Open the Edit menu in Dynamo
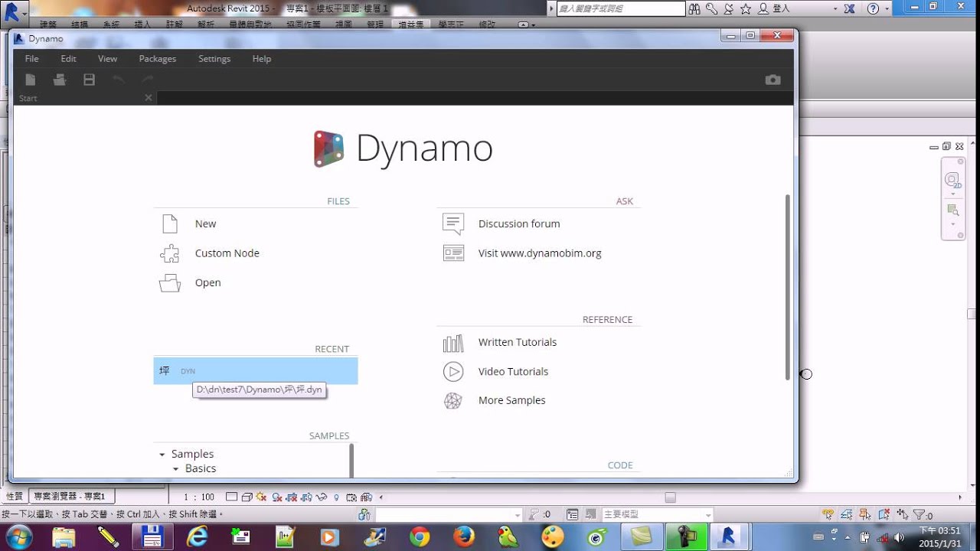 pos(69,59)
